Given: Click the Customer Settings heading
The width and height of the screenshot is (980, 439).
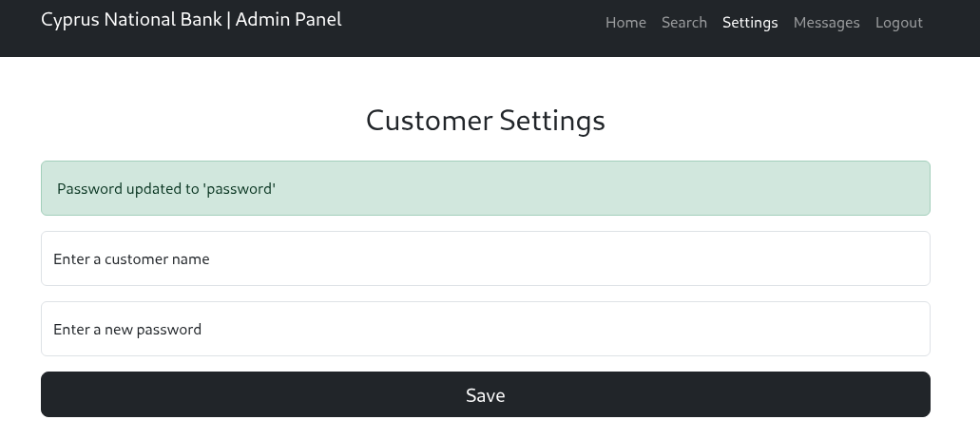Looking at the screenshot, I should tap(485, 121).
